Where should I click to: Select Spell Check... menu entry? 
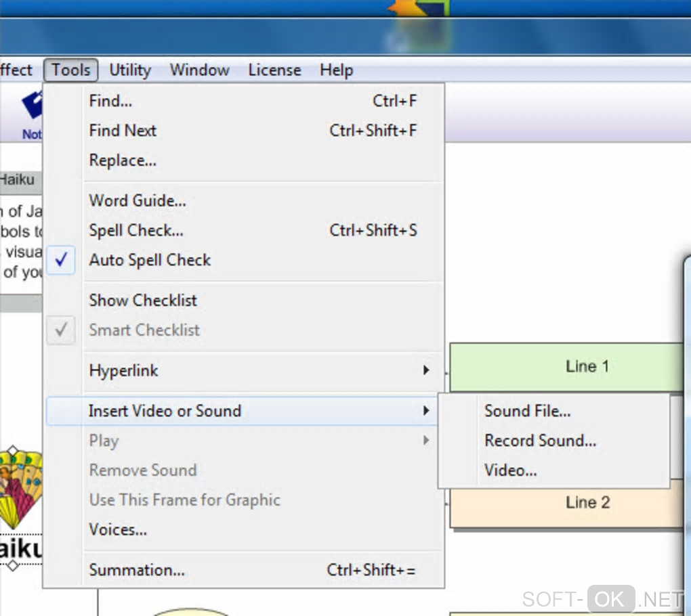tap(136, 230)
